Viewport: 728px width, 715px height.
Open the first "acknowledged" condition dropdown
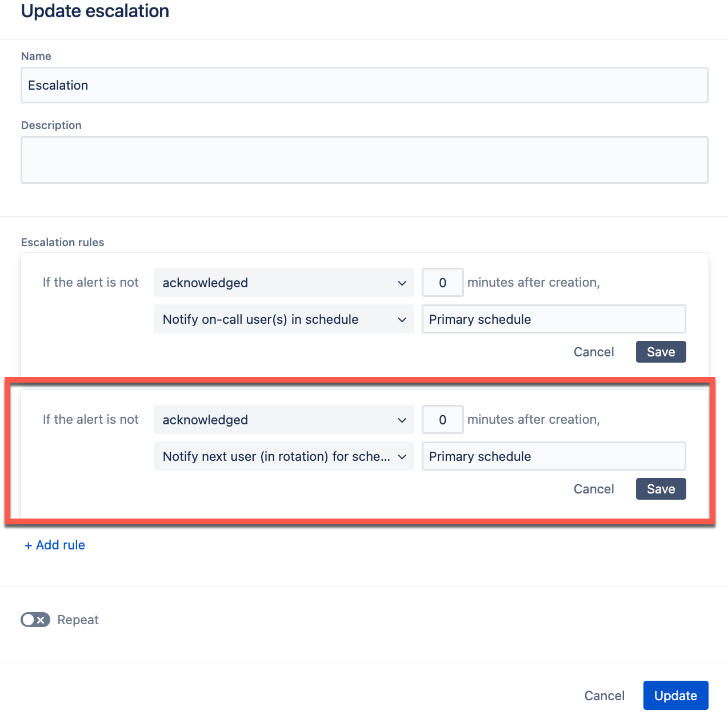283,282
